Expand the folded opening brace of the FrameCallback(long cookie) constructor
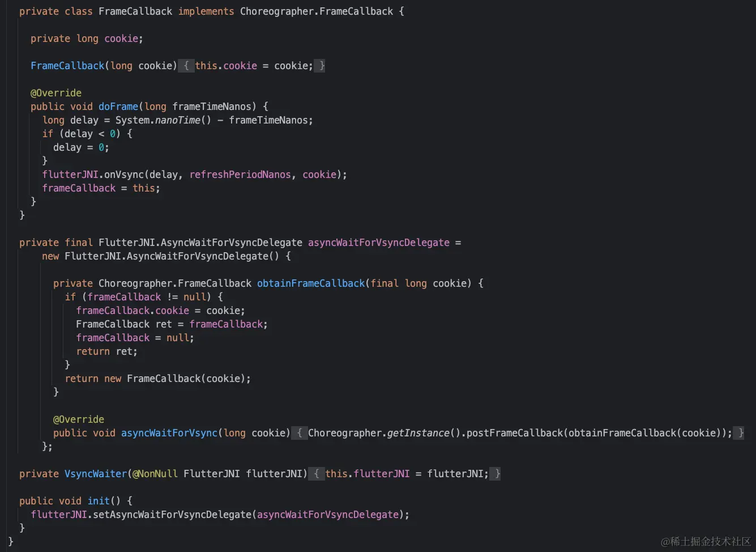 186,66
